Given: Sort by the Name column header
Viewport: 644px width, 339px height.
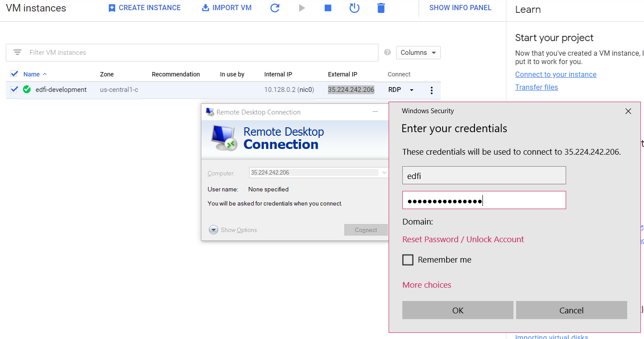Looking at the screenshot, I should click(x=35, y=74).
